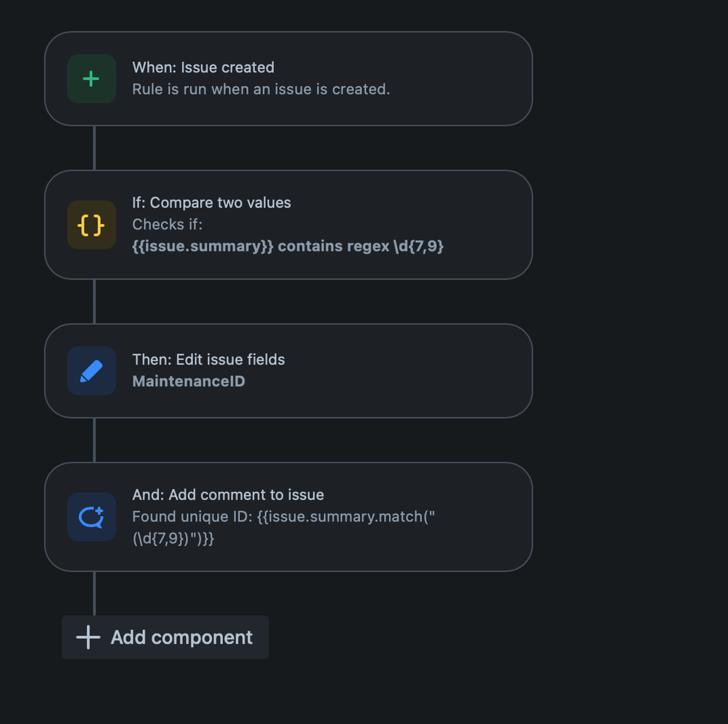The image size is (728, 724).
Task: Click the Add component button
Action: [165, 637]
